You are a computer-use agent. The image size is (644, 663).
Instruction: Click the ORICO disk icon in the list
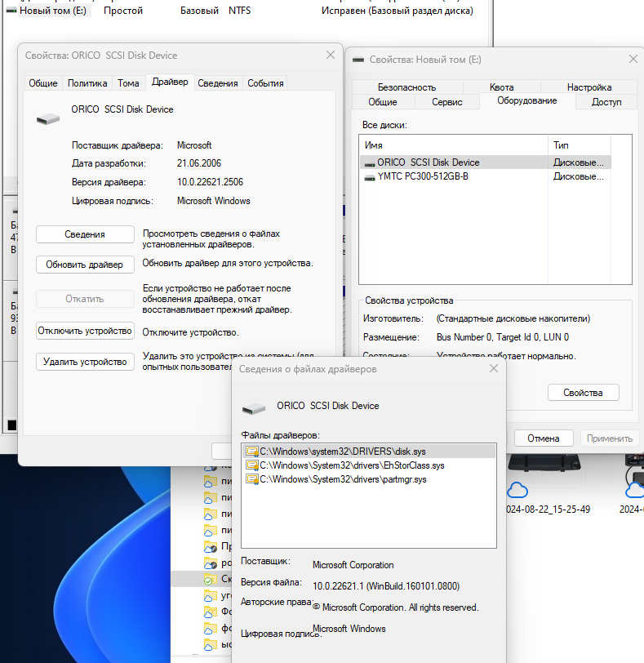tap(370, 163)
